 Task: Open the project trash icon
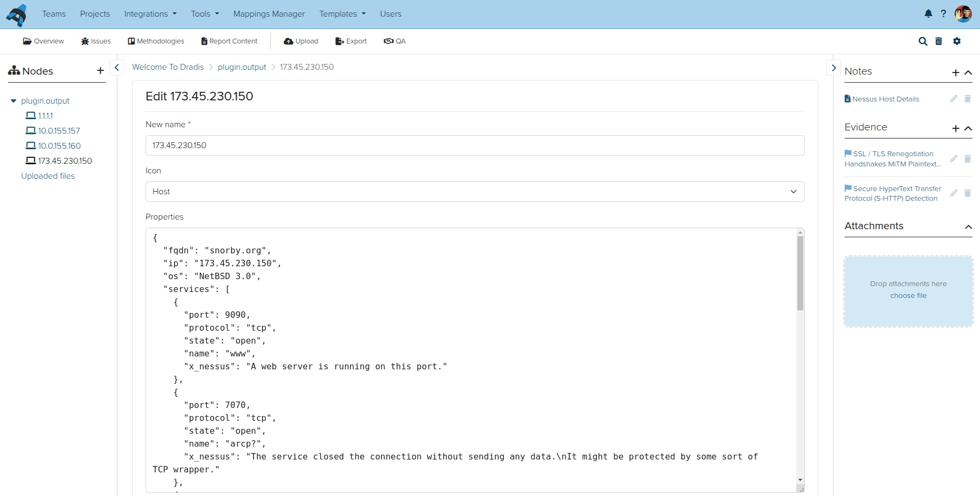939,41
